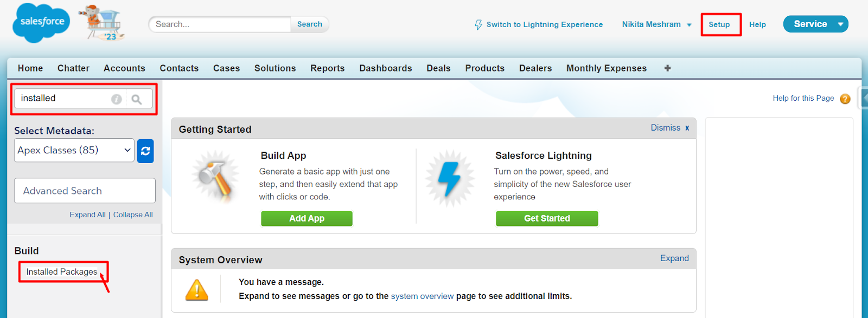Focus the global Search field
868x318 pixels.
pos(220,24)
